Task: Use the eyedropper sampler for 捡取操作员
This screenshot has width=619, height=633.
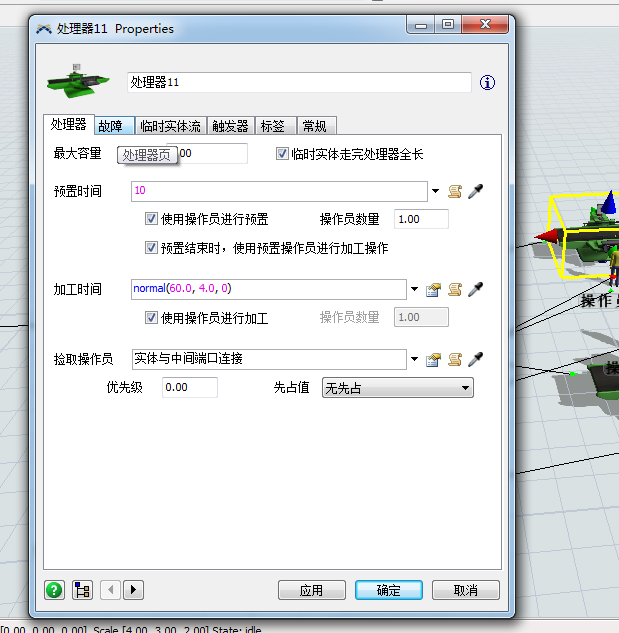Action: (475, 359)
